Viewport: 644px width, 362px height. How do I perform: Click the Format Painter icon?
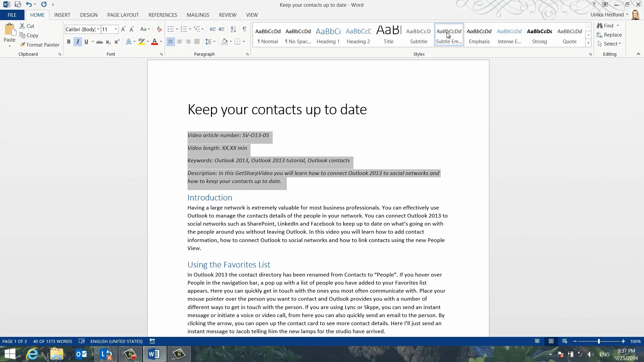pyautogui.click(x=23, y=45)
